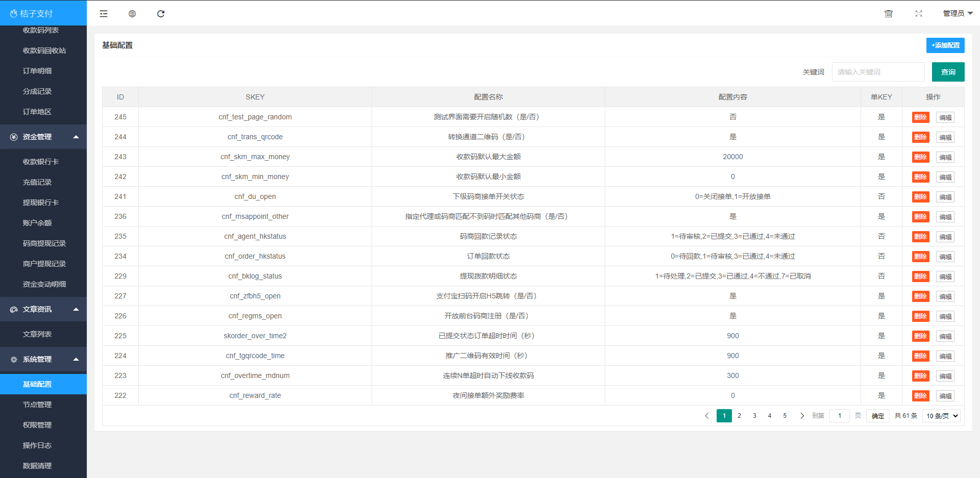Open 节点管理 in the sidebar
The width and height of the screenshot is (980, 478).
tap(37, 405)
